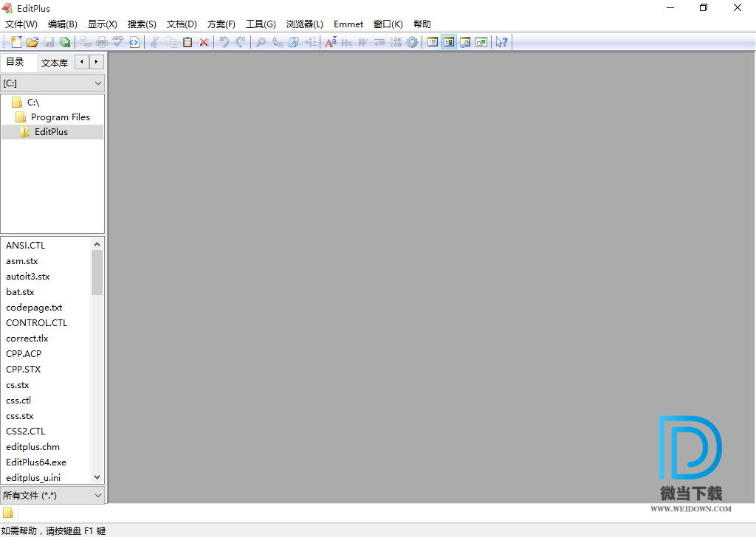Click the Undo arrow icon

(224, 42)
